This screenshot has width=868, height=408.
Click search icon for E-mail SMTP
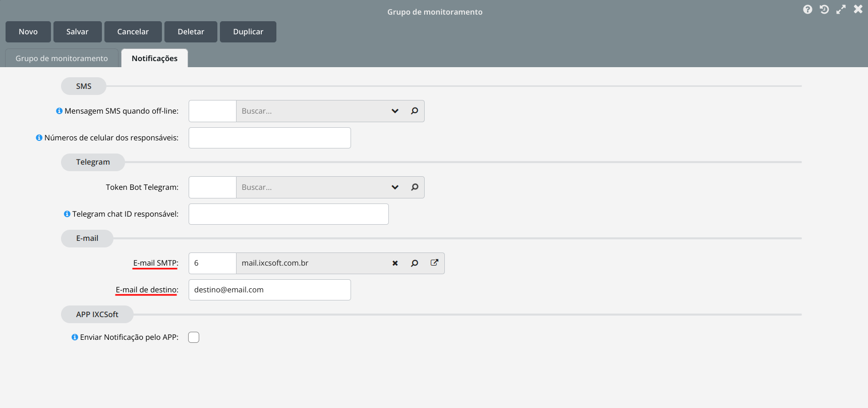415,263
